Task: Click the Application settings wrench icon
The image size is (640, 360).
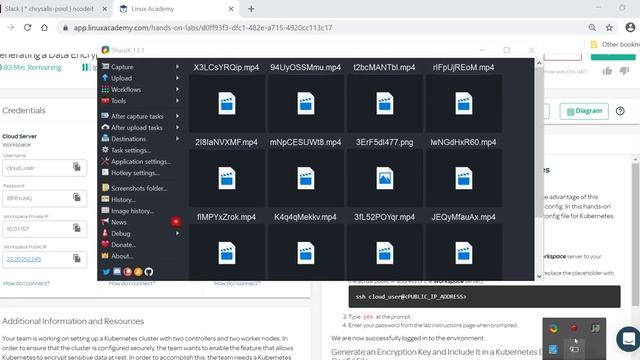Action: point(105,161)
